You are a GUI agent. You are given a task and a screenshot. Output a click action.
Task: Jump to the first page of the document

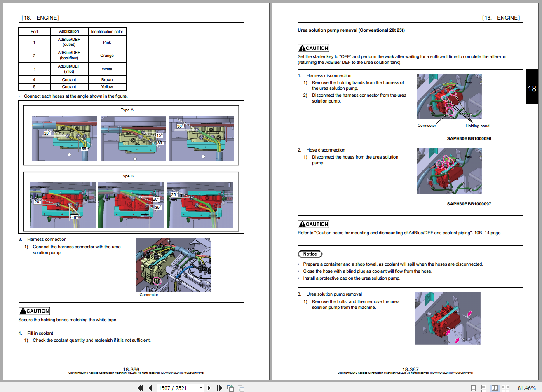coord(140,388)
